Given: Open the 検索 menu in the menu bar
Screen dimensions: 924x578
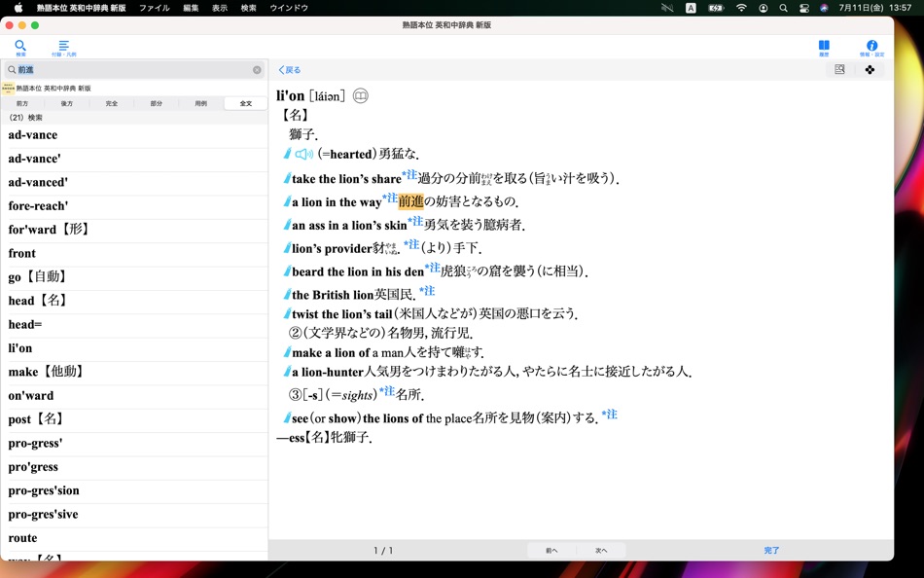Looking at the screenshot, I should 249,8.
